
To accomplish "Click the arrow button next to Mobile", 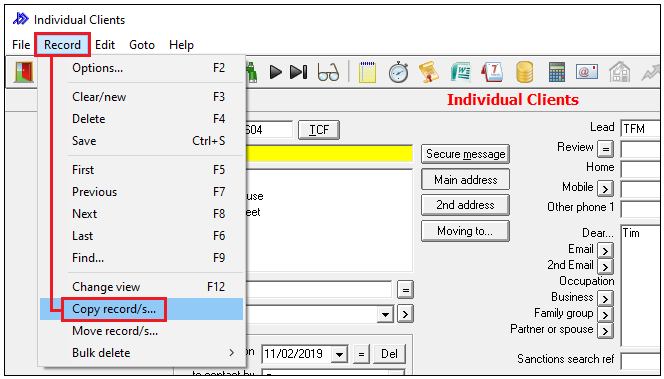I will click(606, 189).
